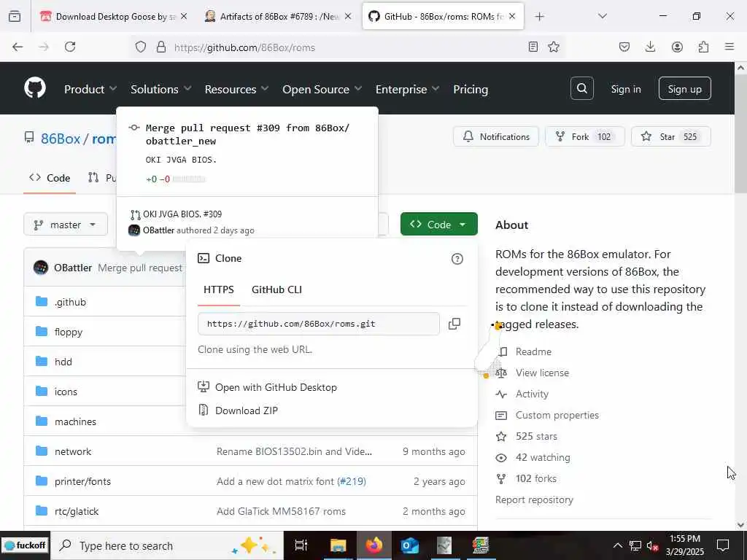The width and height of the screenshot is (747, 560).
Task: Click the browser address bar
Action: click(348, 47)
